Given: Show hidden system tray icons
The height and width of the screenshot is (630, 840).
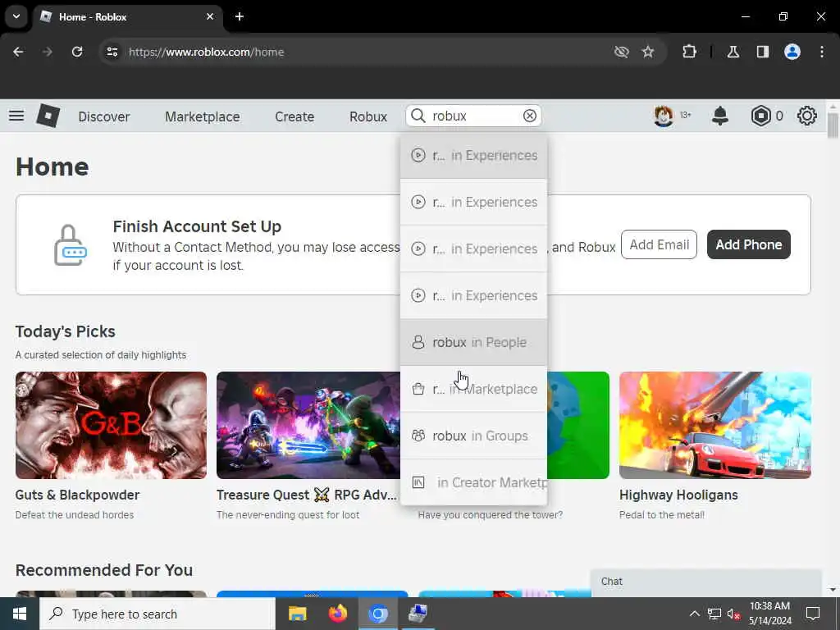Looking at the screenshot, I should click(694, 614).
